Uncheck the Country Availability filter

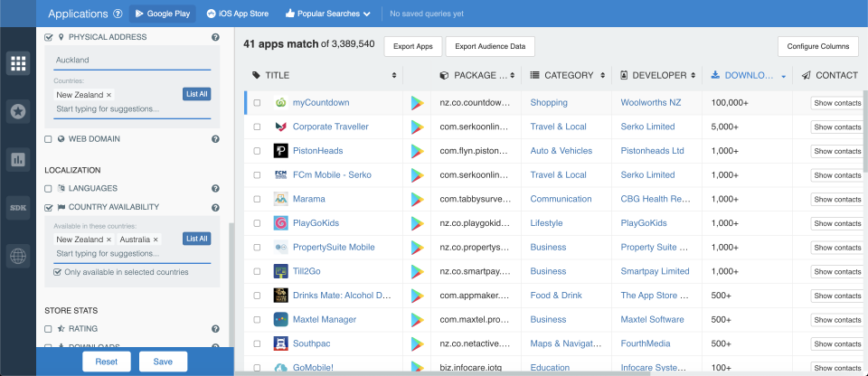48,208
